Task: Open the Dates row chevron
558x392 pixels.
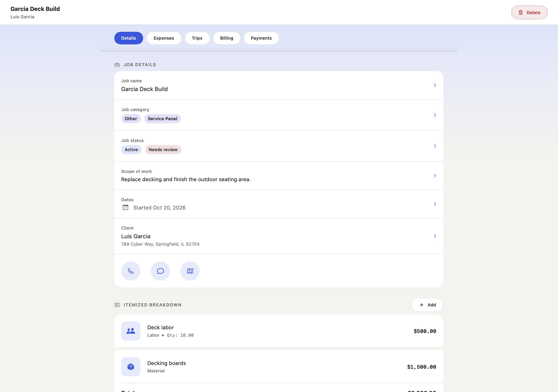Action: coord(435,204)
